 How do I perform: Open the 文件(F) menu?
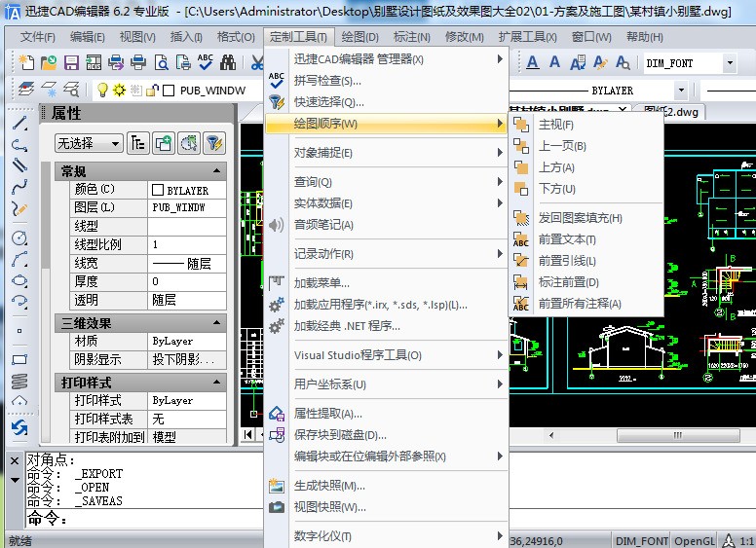coord(38,37)
